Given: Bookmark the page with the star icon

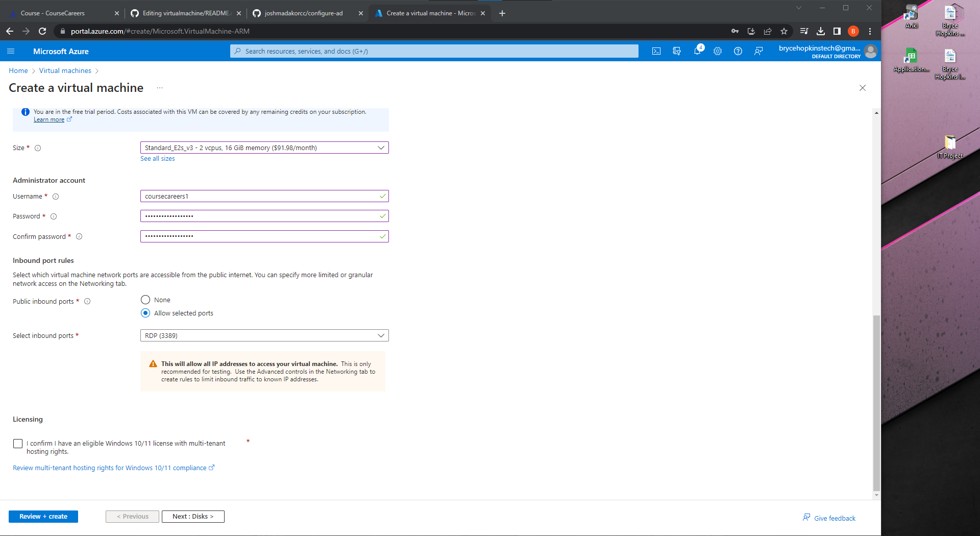Looking at the screenshot, I should click(784, 31).
